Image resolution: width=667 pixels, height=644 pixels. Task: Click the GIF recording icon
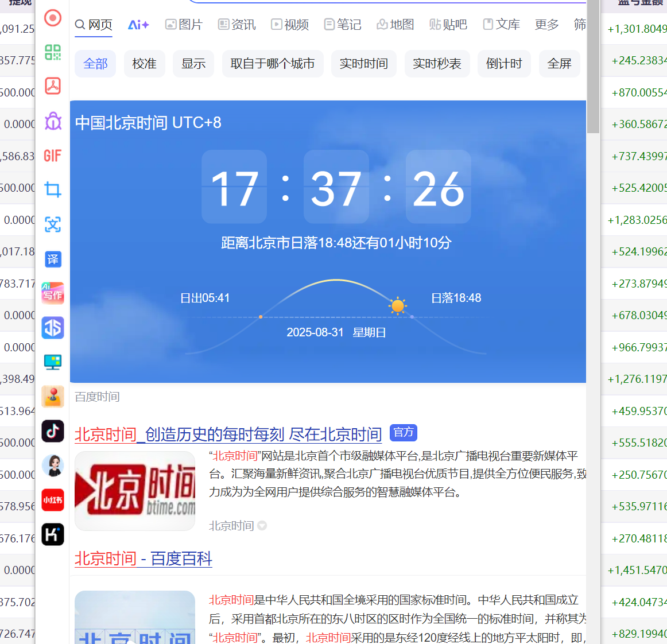(x=53, y=156)
